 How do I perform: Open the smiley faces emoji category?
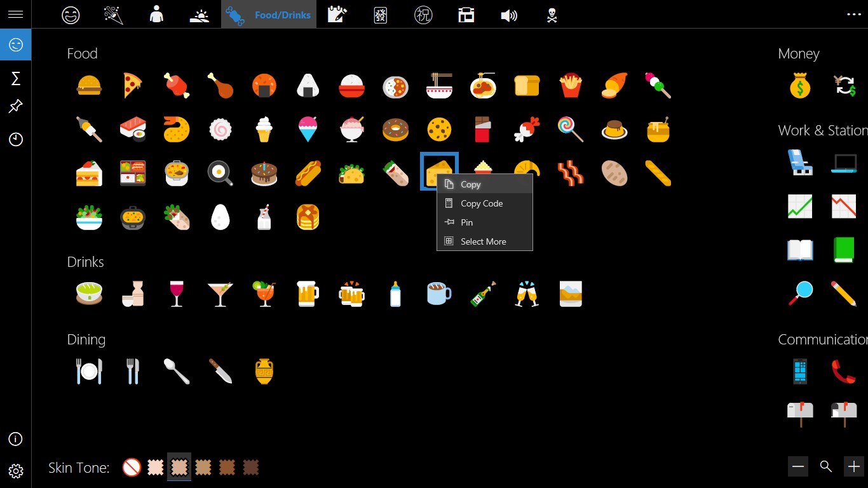click(70, 15)
